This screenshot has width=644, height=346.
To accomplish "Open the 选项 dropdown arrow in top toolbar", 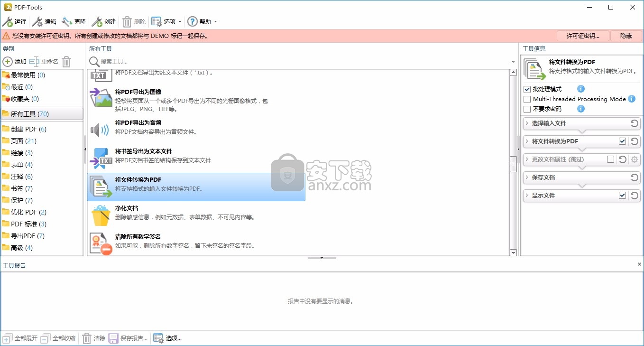I will pyautogui.click(x=180, y=22).
